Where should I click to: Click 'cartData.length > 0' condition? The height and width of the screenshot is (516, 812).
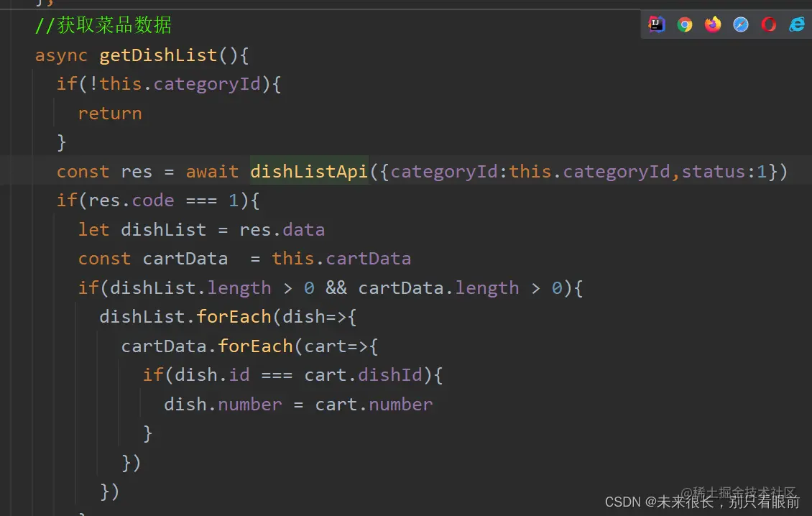(461, 287)
